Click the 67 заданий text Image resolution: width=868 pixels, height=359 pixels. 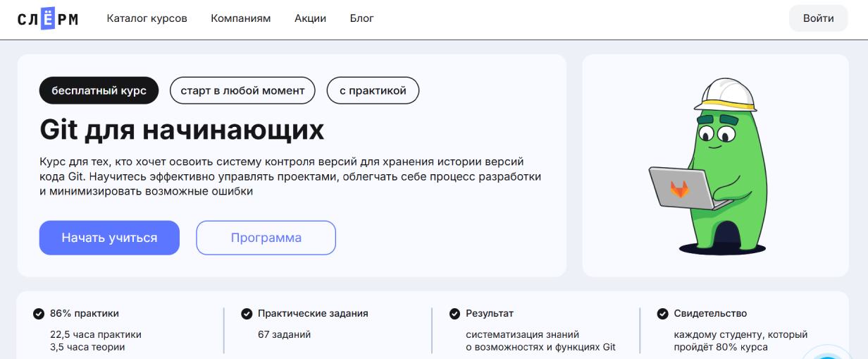tap(285, 334)
